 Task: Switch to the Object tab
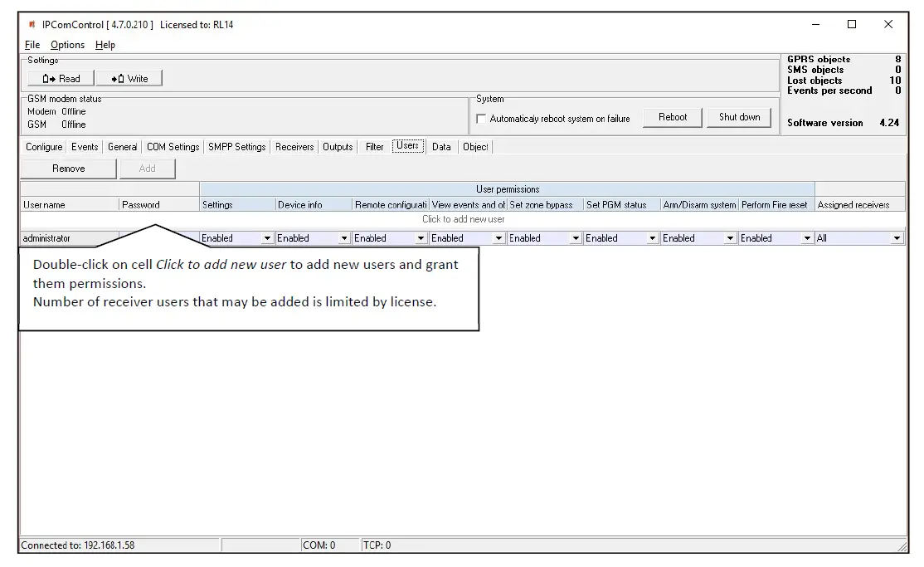pyautogui.click(x=475, y=147)
